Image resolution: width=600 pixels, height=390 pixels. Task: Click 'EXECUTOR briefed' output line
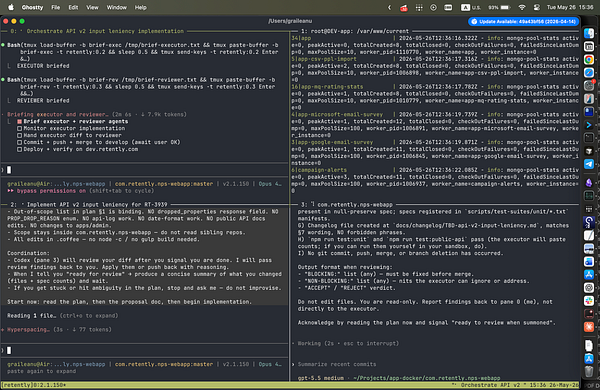pyautogui.click(x=43, y=66)
